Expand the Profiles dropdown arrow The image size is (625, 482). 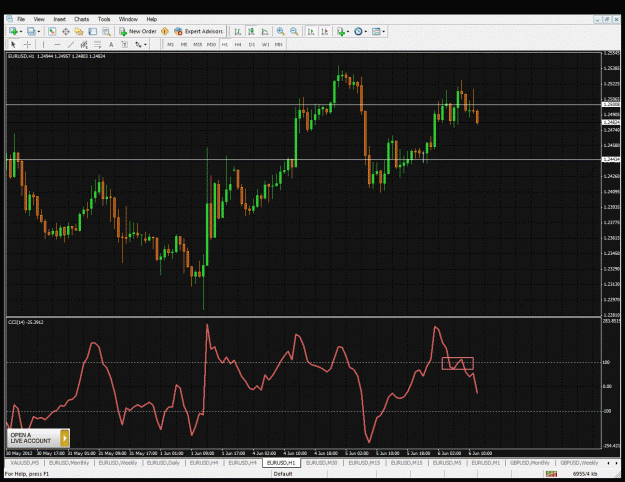[x=39, y=31]
